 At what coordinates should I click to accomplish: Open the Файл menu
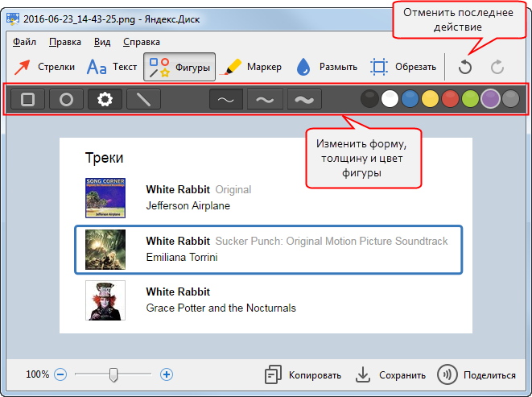tap(25, 42)
